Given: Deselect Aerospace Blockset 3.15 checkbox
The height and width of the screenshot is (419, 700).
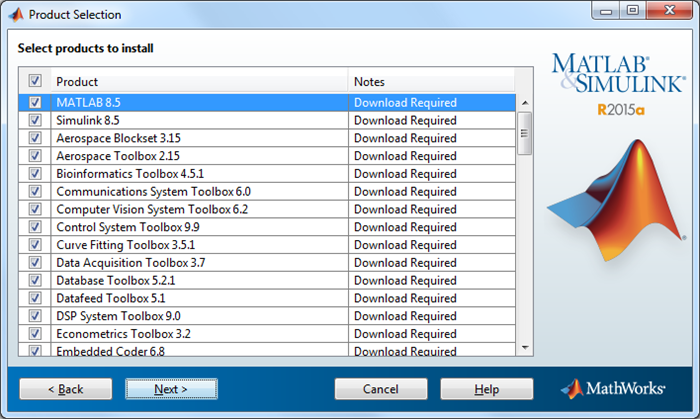Looking at the screenshot, I should coord(35,139).
